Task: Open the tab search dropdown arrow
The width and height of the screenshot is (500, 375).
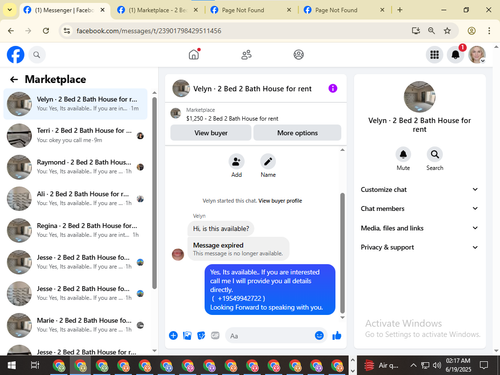Action: pyautogui.click(x=10, y=10)
